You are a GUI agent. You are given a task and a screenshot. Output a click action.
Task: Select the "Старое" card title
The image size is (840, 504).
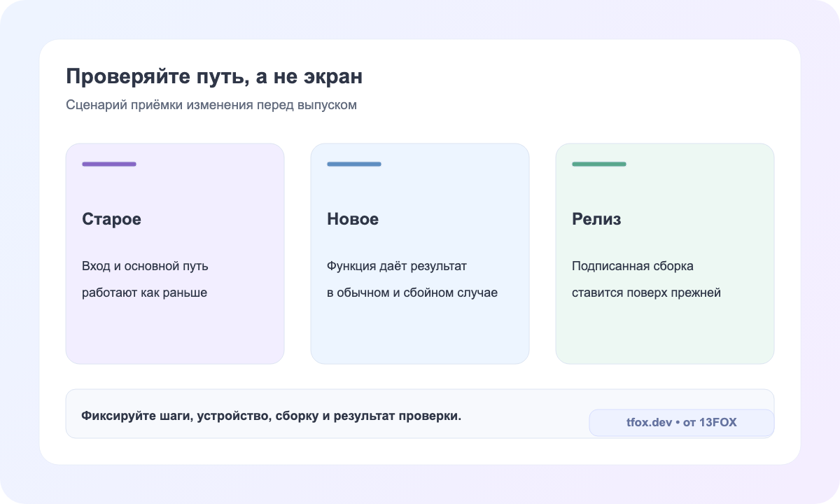[x=112, y=219]
